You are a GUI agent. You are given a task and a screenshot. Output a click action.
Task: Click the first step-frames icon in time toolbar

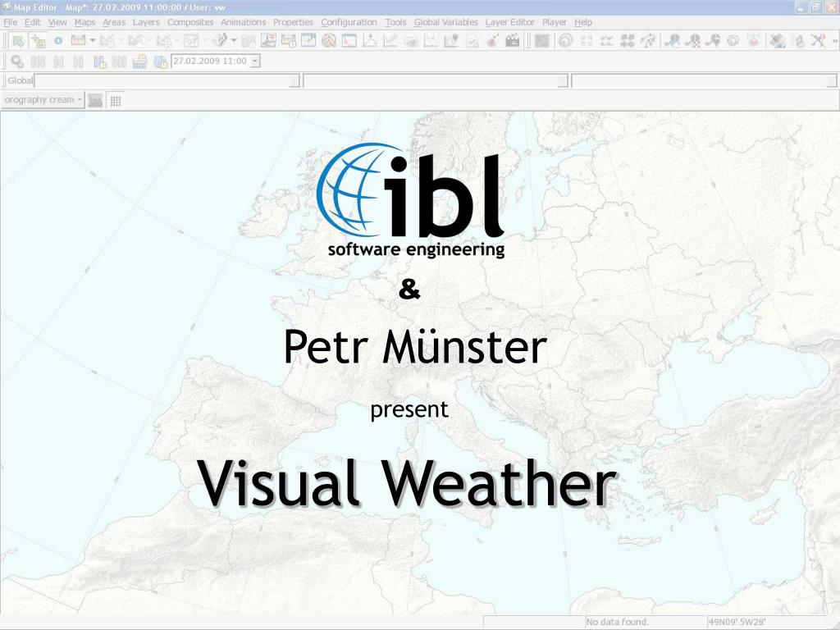point(38,62)
